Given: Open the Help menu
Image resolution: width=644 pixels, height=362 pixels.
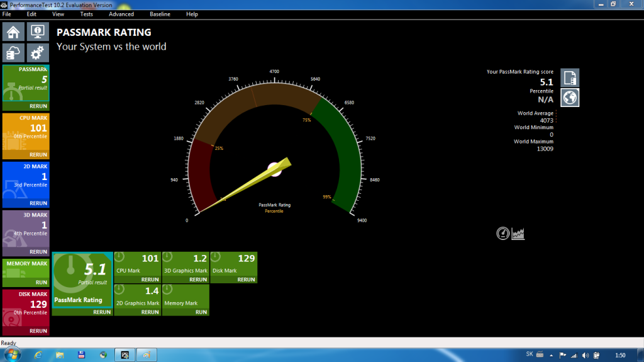Looking at the screenshot, I should (192, 14).
